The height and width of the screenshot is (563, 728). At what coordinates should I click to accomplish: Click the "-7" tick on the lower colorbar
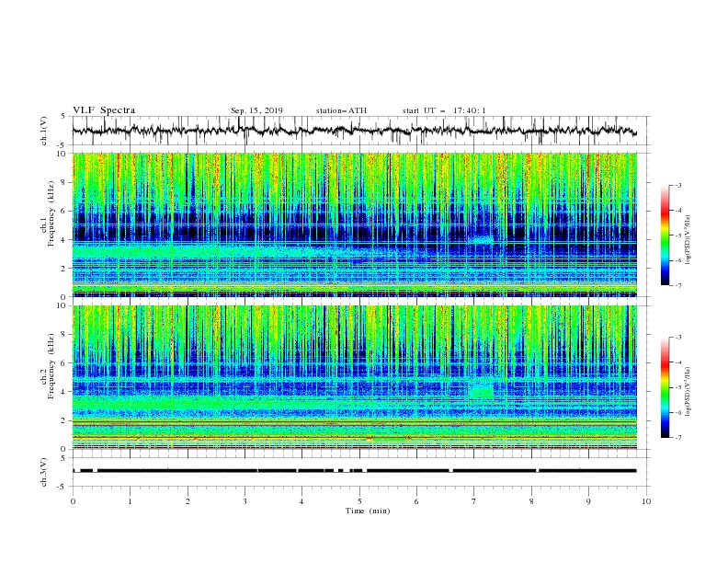click(677, 438)
